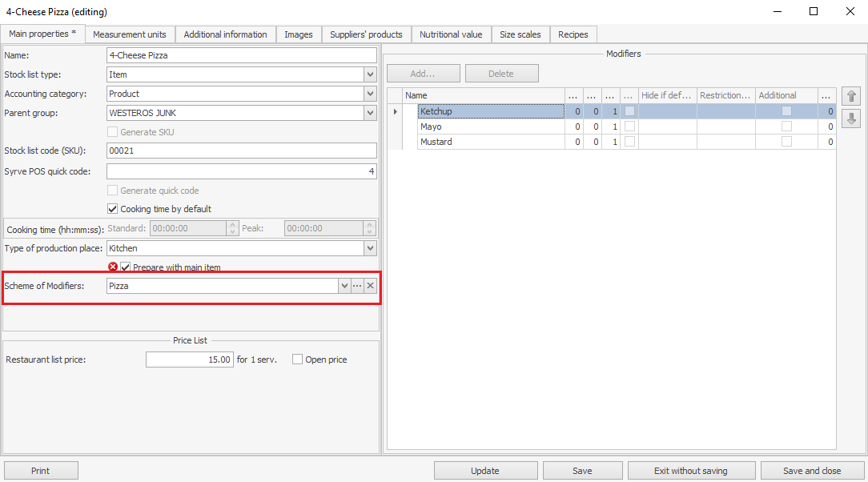Screen dimensions: 868x482
Task: Switch to the Nutritional value tab
Action: tap(451, 34)
